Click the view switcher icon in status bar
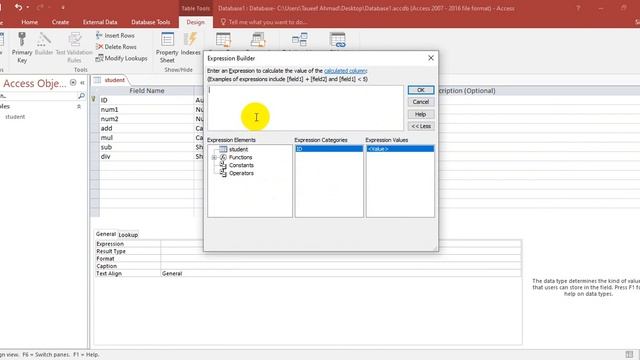The height and width of the screenshot is (360, 640). 629,354
